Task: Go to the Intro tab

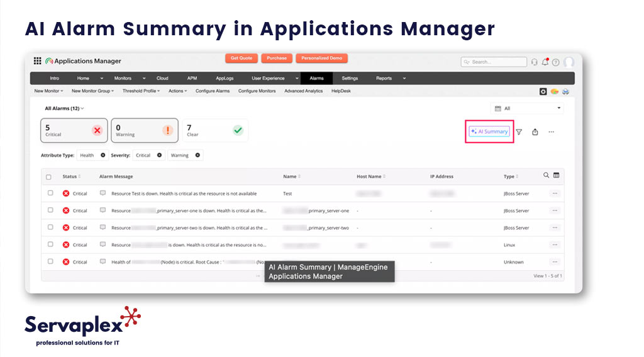Action: coord(54,78)
